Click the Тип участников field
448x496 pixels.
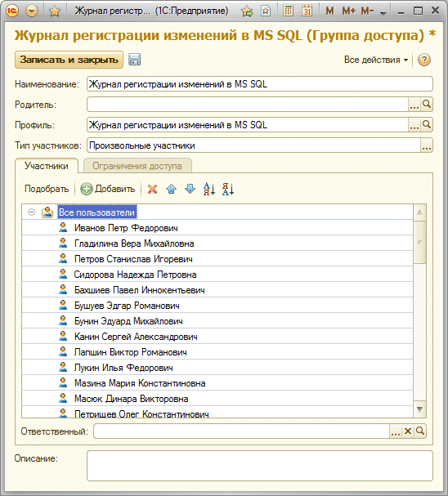(x=253, y=145)
